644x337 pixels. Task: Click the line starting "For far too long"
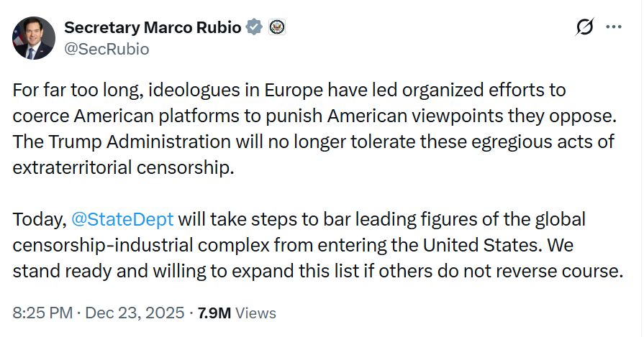coord(289,91)
